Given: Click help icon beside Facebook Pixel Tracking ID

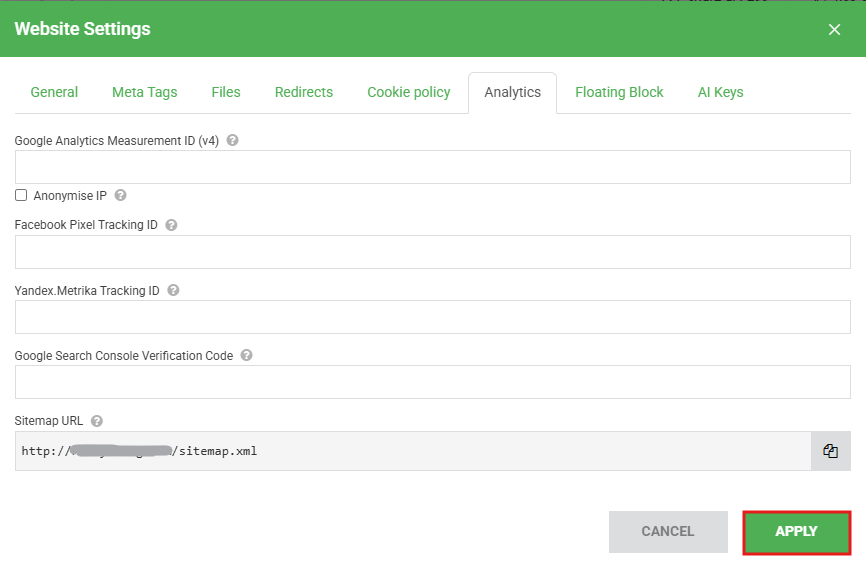Looking at the screenshot, I should pyautogui.click(x=171, y=225).
